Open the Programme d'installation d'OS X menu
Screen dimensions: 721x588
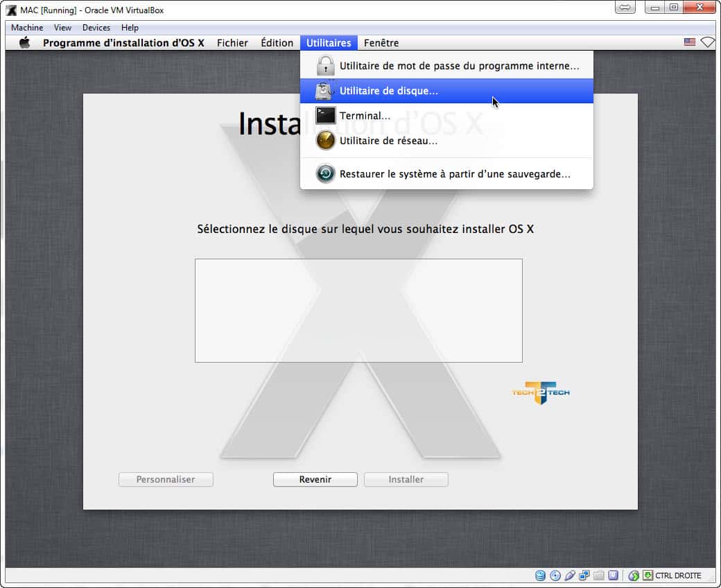point(123,43)
